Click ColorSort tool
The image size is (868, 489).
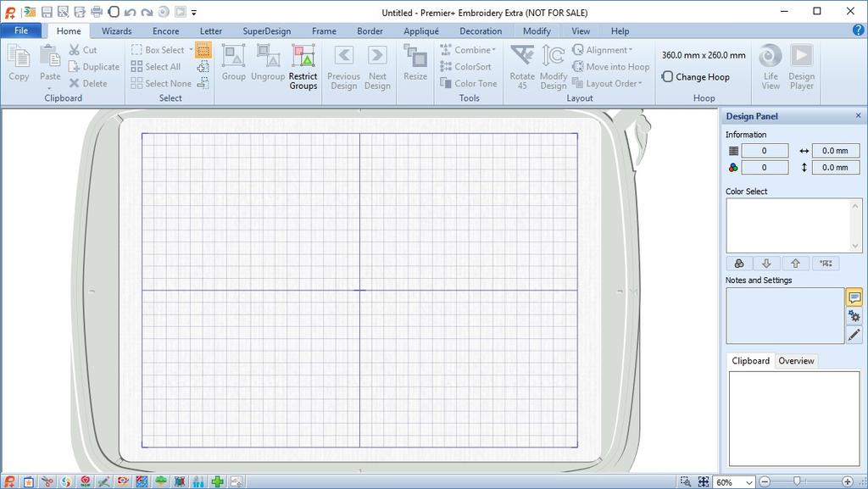point(465,66)
